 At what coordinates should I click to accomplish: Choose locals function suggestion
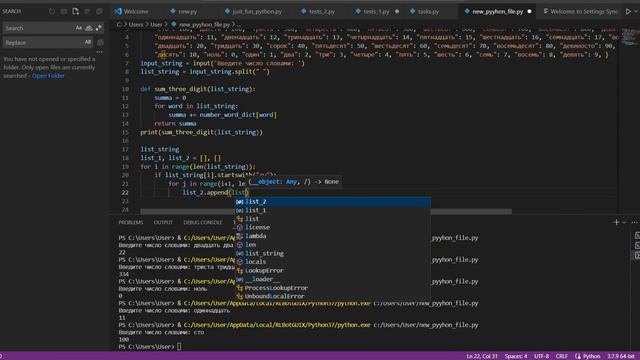[x=332, y=262]
